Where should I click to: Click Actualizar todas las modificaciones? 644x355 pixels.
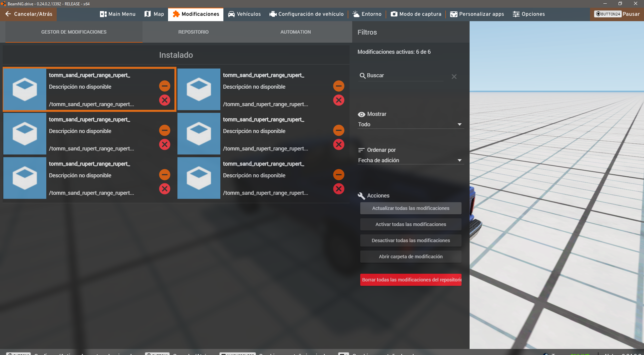(x=411, y=208)
